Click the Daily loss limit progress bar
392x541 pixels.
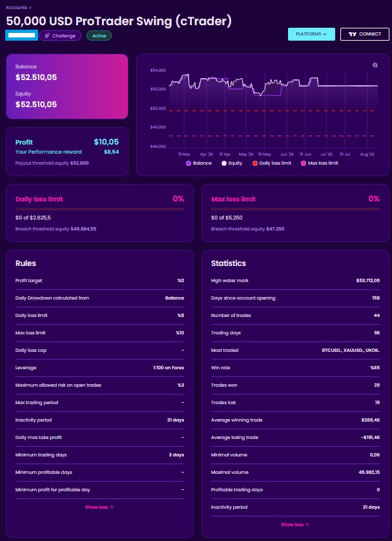99,209
